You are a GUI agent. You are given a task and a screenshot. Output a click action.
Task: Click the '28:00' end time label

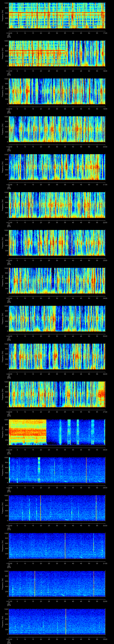pyautogui.click(x=105, y=450)
